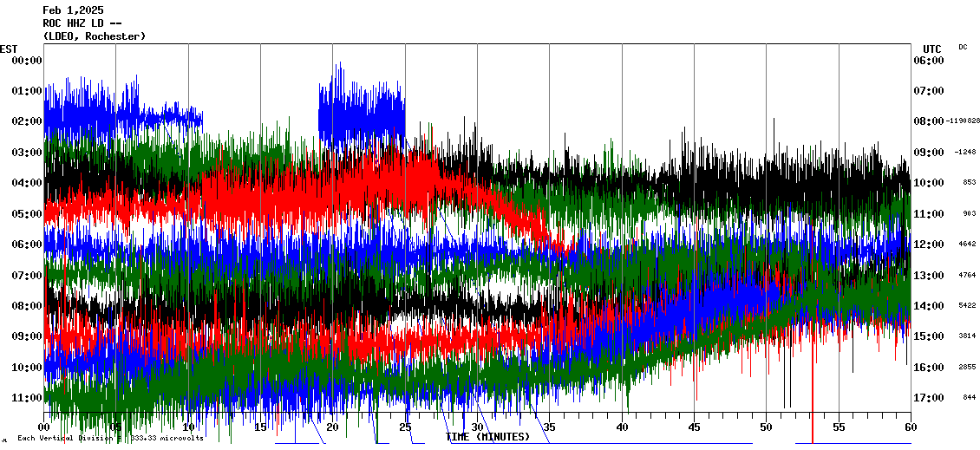The width and height of the screenshot is (980, 450).
Task: Click the 11:00 EST row label
Action: pos(27,398)
